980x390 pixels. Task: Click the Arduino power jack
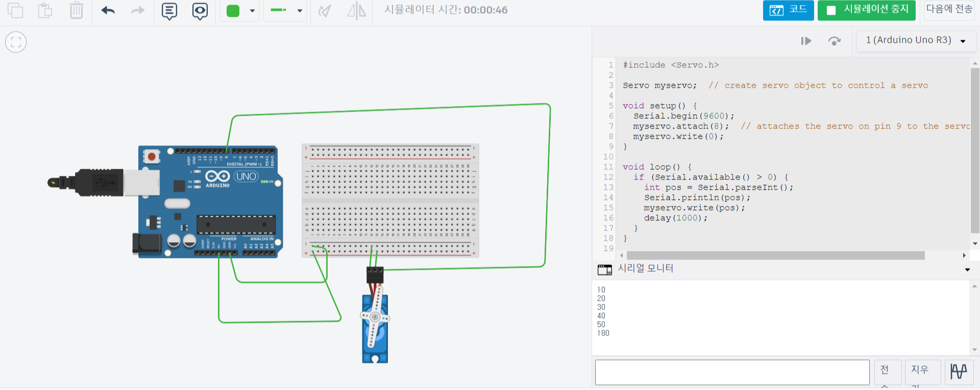[x=146, y=244]
